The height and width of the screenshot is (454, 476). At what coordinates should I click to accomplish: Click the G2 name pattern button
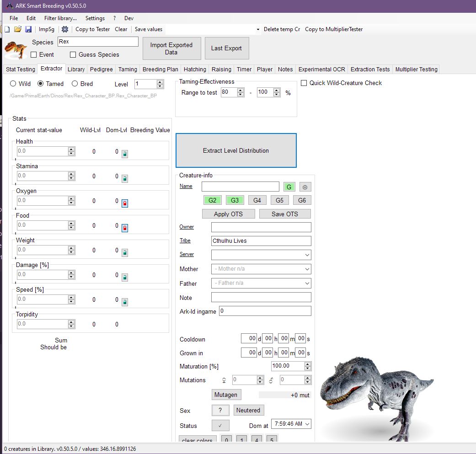[x=213, y=200]
